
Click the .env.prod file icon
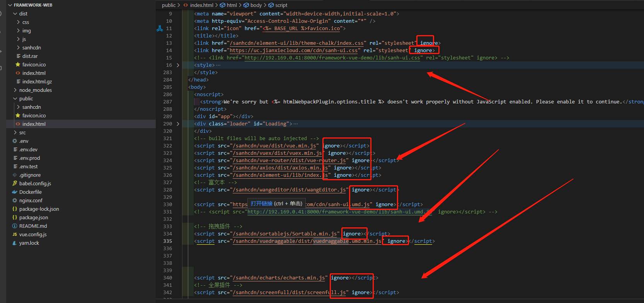pyautogui.click(x=15, y=158)
